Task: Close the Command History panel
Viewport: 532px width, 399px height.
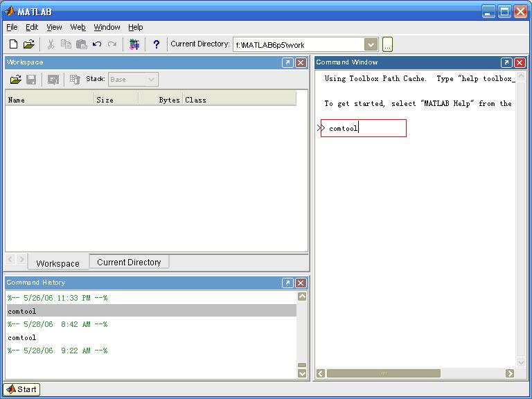Action: point(301,283)
